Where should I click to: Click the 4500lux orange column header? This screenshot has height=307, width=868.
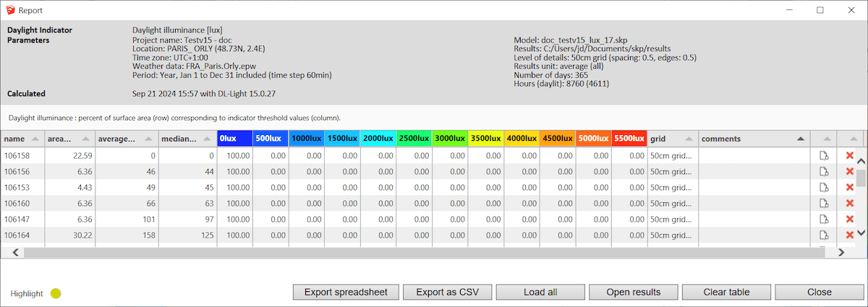pos(557,138)
